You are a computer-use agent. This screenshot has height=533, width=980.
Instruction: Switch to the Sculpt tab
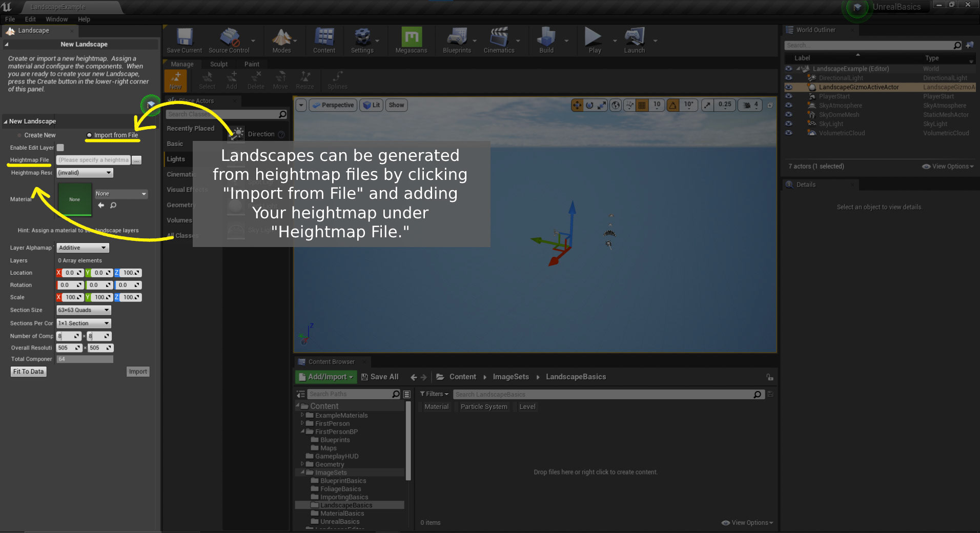pos(219,64)
